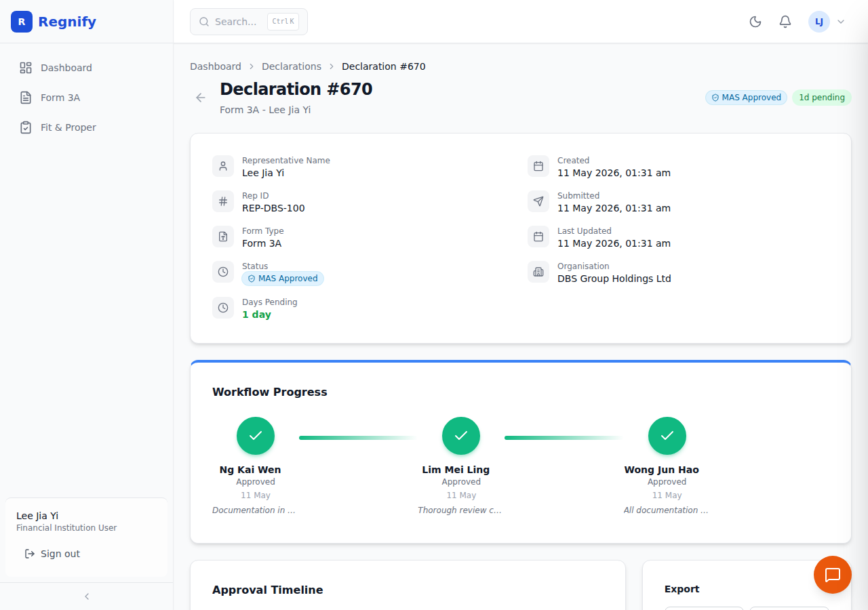Image resolution: width=868 pixels, height=610 pixels.
Task: Collapse the sidebar using the bottom chevron
Action: point(87,596)
